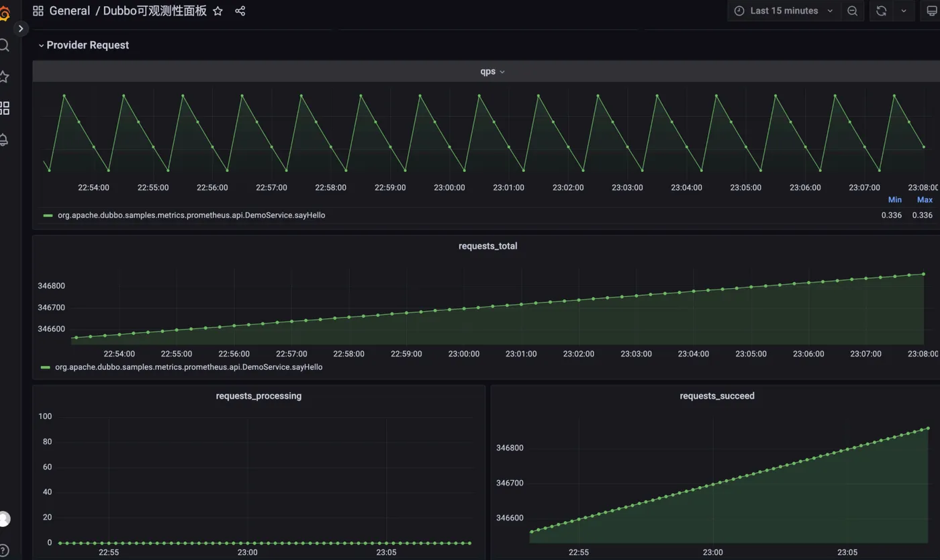Mark dashboard as favorite with star
Screen dimensions: 940x560
click(218, 11)
